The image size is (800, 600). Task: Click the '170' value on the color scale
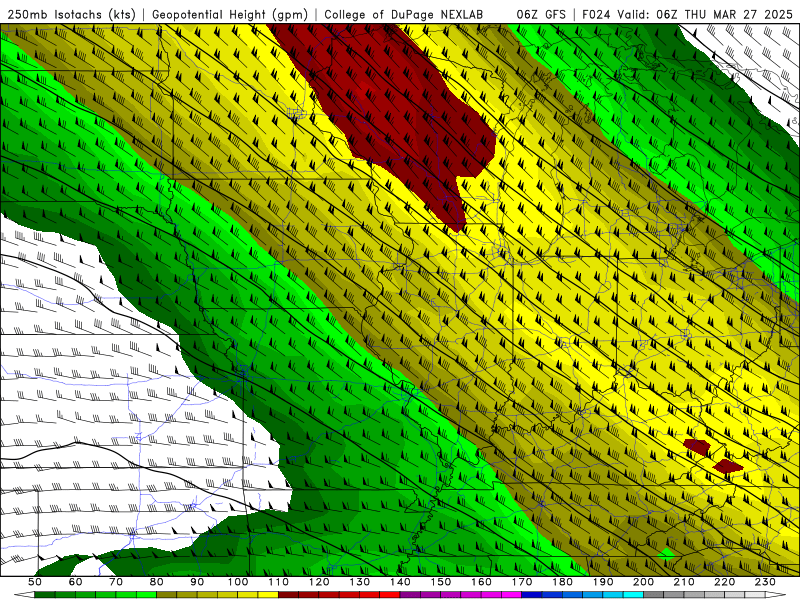522,582
